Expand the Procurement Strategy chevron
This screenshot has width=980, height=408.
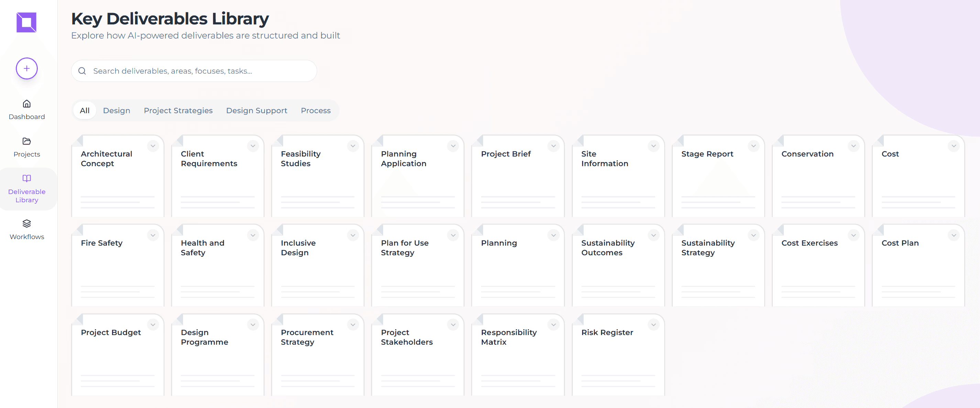pyautogui.click(x=353, y=324)
